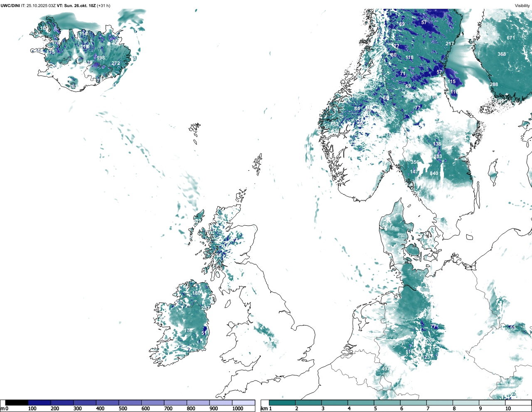Click the 'VT: Sun. 26.okt. 10Z' valid time

76,6
